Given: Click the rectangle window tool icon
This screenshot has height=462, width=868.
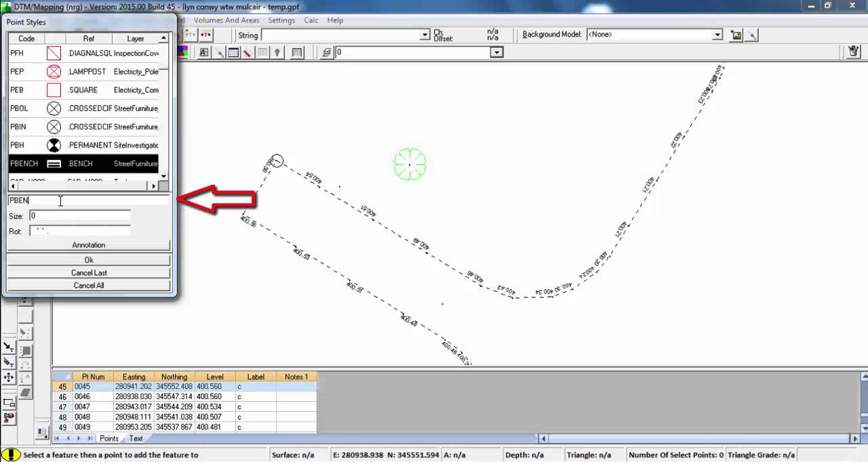Looking at the screenshot, I should tap(9, 402).
